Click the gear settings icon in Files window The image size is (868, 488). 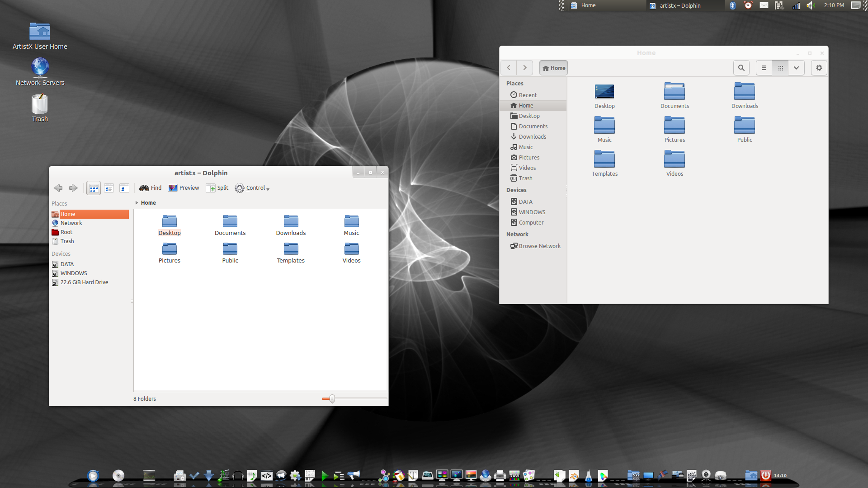[819, 68]
